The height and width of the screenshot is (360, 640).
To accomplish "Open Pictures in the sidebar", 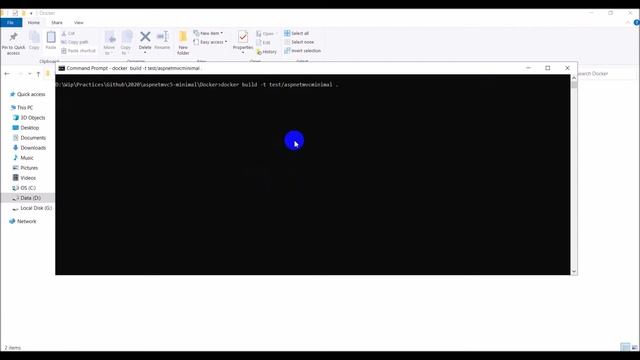I will point(25,168).
